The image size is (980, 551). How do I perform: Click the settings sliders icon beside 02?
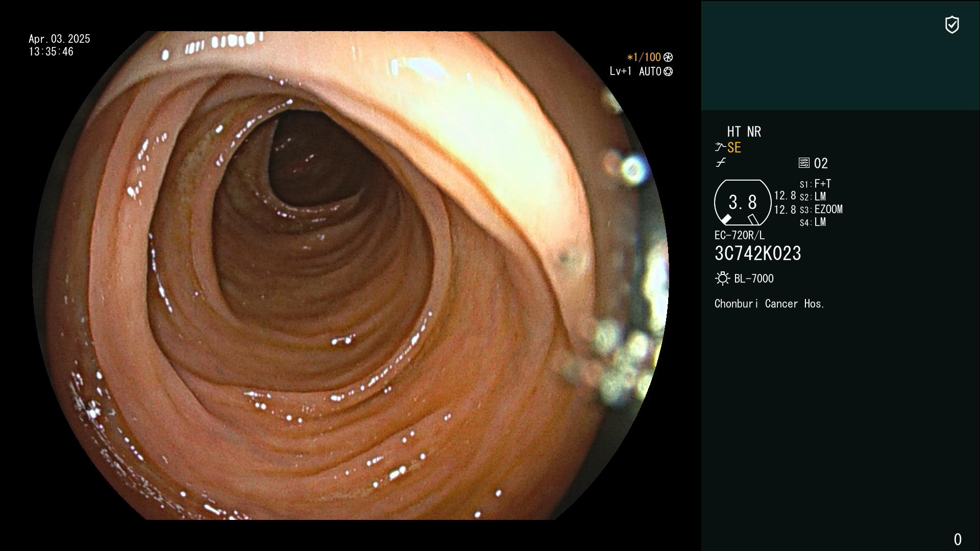[x=804, y=163]
